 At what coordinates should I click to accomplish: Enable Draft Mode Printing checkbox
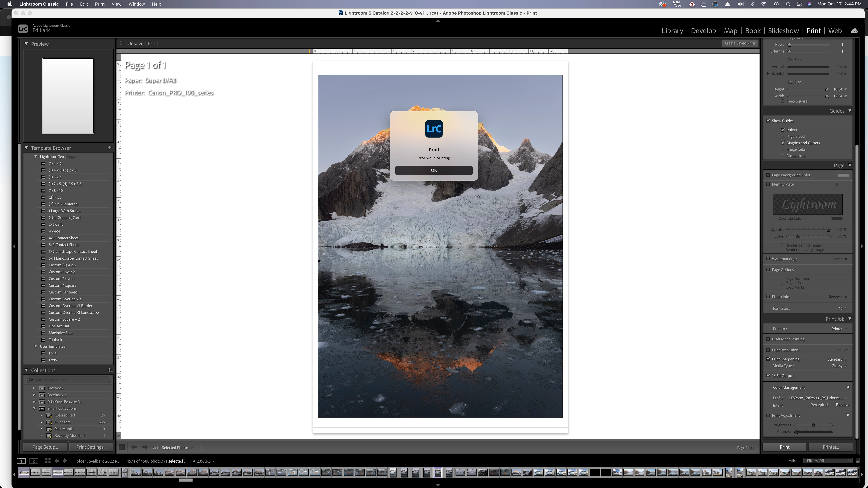(x=768, y=339)
